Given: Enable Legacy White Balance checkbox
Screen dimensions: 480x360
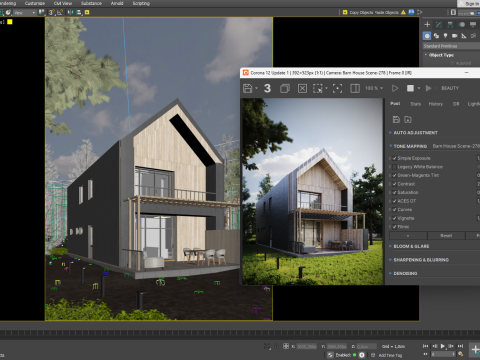Looking at the screenshot, I should [x=395, y=167].
